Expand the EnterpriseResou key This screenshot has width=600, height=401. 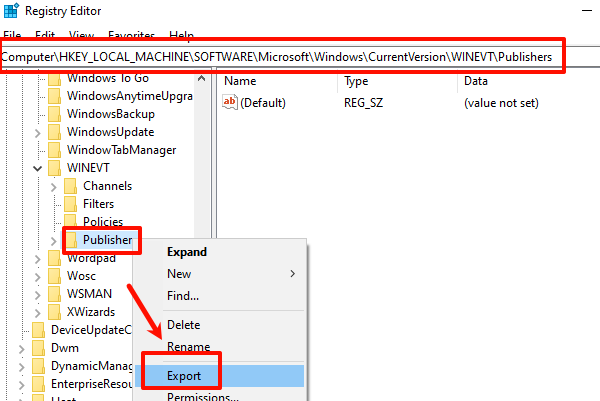click(21, 385)
